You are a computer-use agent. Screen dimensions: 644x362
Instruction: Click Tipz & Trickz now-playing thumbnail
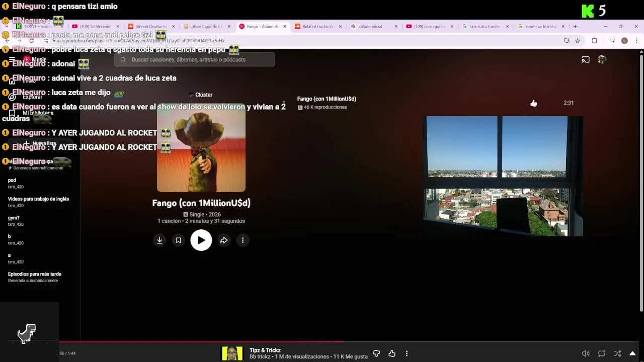232,353
